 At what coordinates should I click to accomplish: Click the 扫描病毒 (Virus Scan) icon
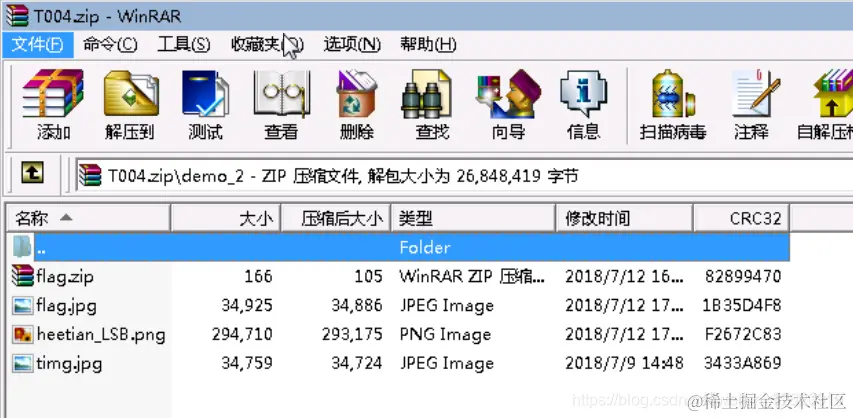tap(673, 94)
